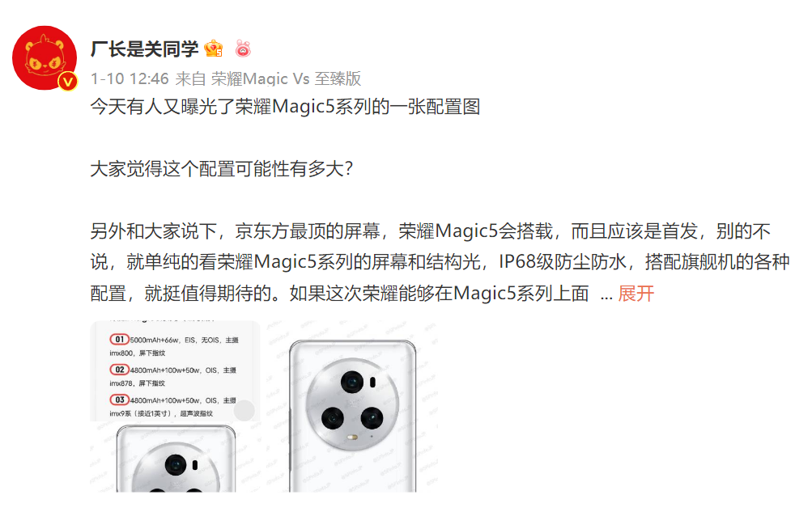
Task: Open the red panda profile avatar
Action: pyautogui.click(x=45, y=58)
